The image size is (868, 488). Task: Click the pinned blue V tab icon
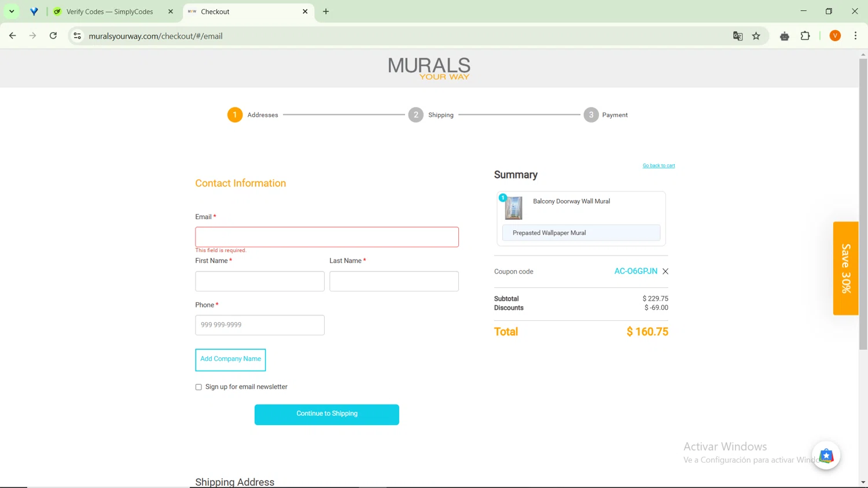tap(34, 12)
